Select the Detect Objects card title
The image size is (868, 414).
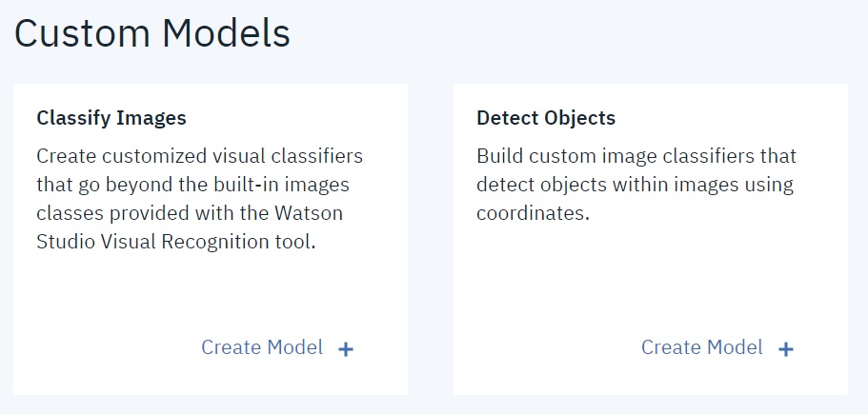point(546,119)
